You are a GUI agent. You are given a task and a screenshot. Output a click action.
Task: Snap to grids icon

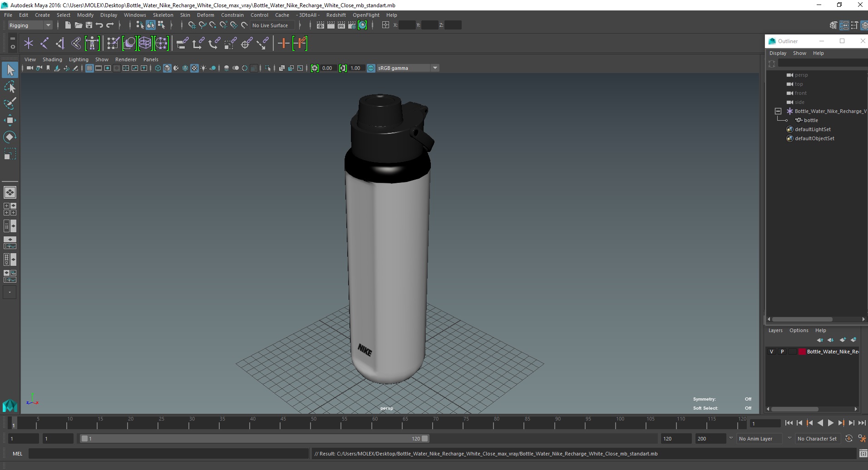coord(192,25)
